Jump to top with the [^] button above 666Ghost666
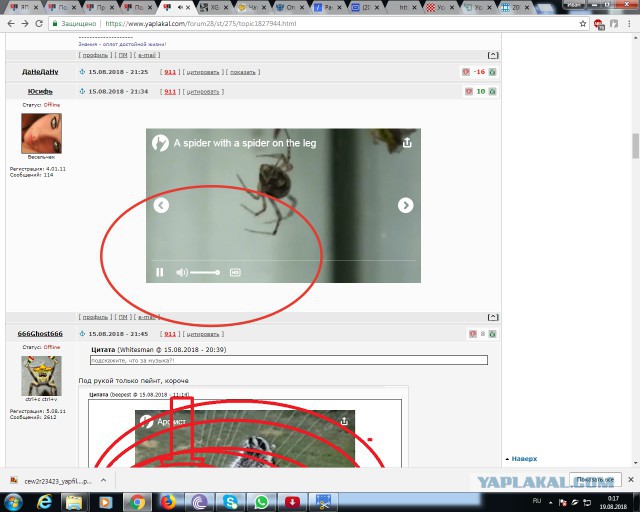The image size is (640, 512). pos(493,317)
